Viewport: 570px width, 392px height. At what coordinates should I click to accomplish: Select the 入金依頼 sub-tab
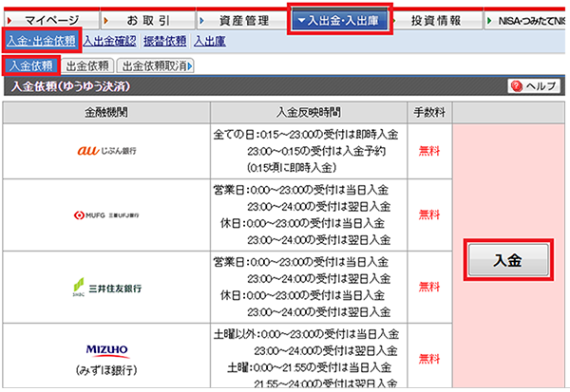[31, 65]
